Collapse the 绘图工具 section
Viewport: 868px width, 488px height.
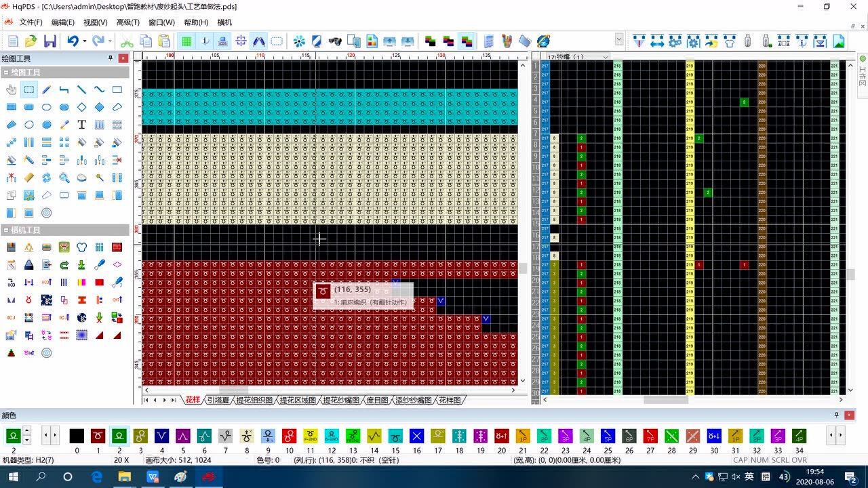pos(6,73)
